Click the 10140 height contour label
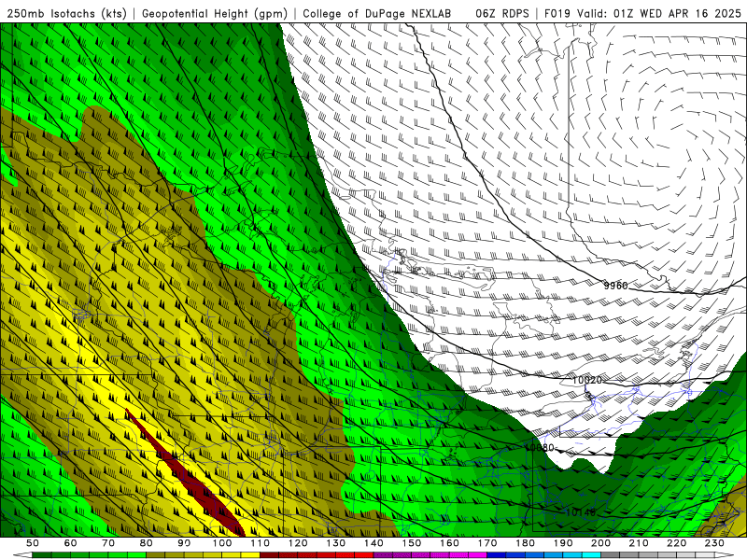 581,512
